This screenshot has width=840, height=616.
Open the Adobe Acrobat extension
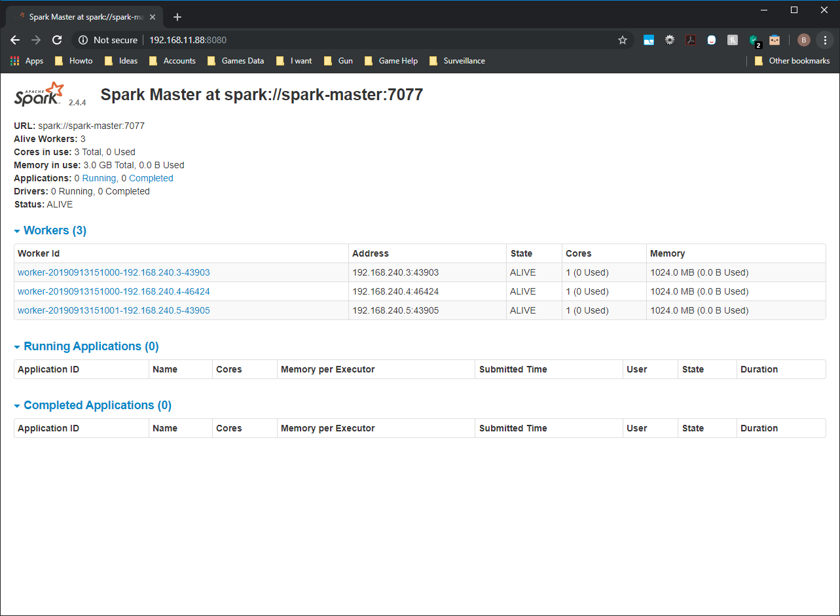[x=691, y=40]
